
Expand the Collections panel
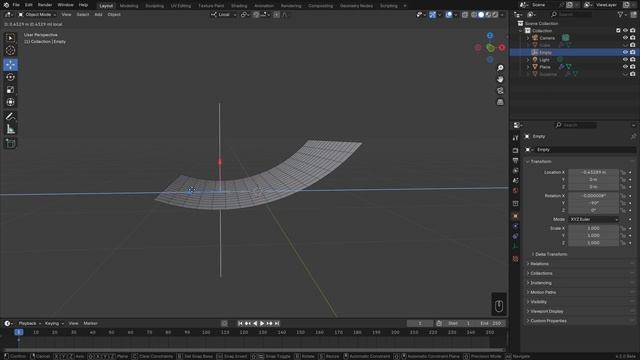541,273
